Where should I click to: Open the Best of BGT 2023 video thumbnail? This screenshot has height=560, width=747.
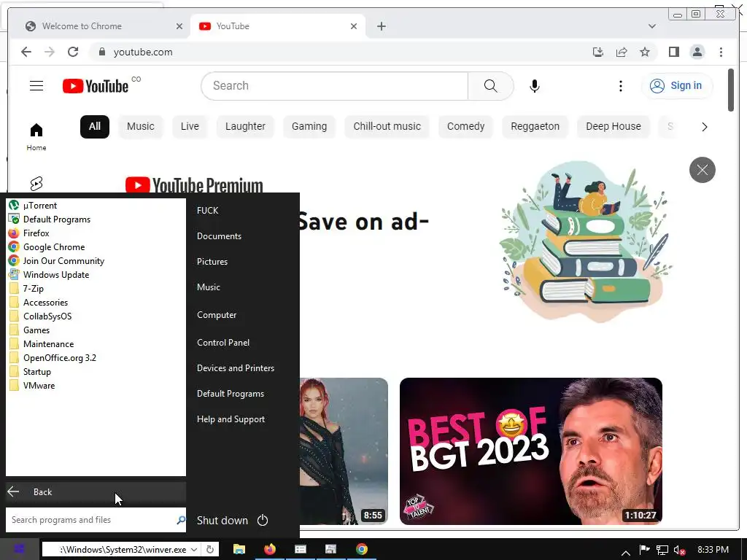pos(531,451)
